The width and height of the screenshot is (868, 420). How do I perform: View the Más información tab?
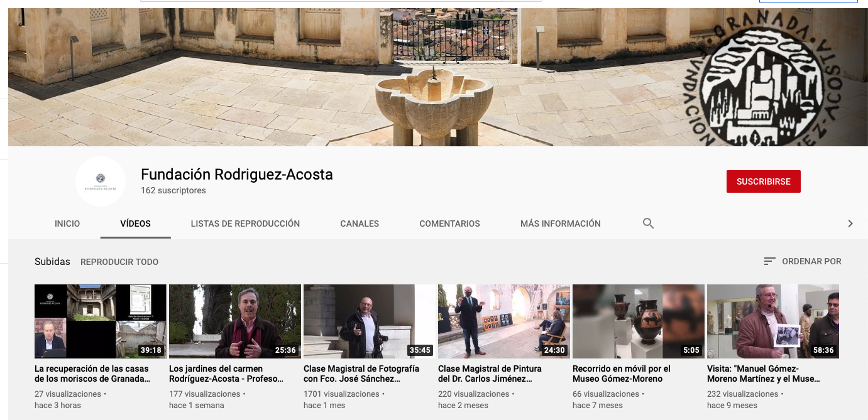click(x=561, y=223)
